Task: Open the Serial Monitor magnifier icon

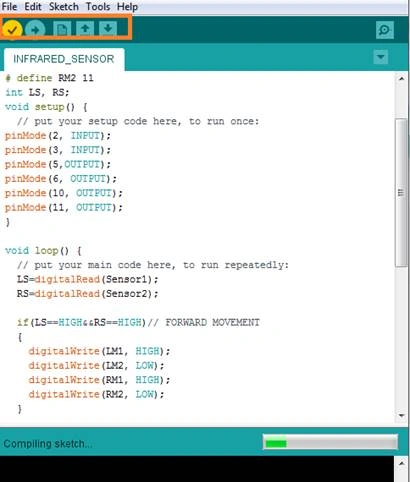Action: click(x=385, y=30)
